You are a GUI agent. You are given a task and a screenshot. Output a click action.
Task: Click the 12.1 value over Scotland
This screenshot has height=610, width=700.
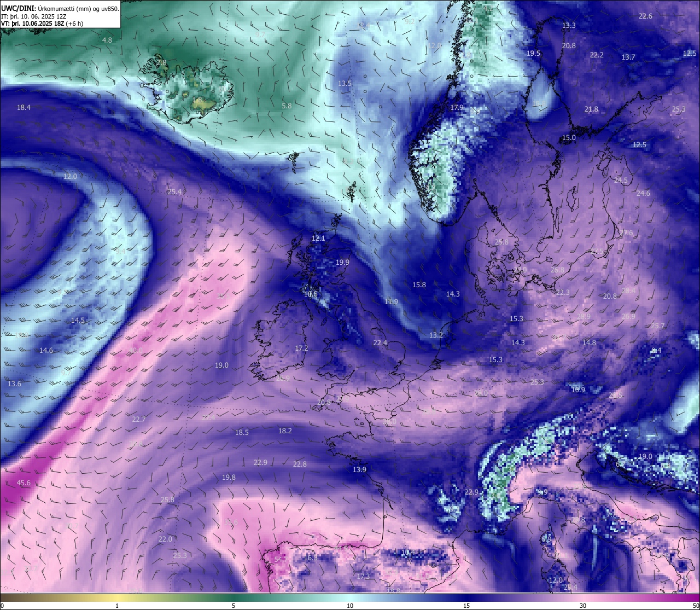318,239
